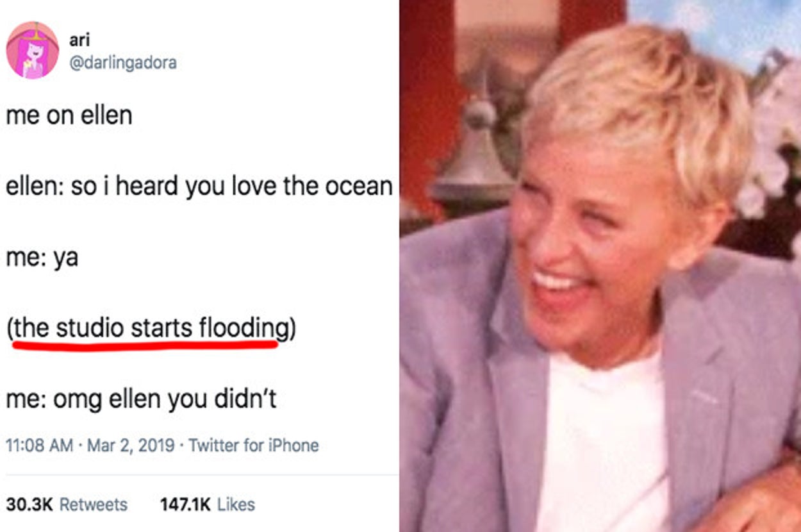
Task: Open the @darlingadora handle link
Action: [x=123, y=63]
